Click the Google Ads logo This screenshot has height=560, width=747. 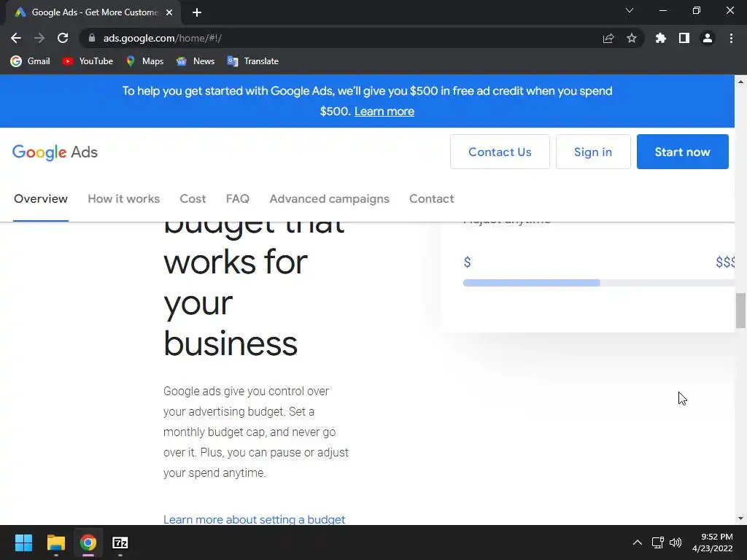[55, 152]
